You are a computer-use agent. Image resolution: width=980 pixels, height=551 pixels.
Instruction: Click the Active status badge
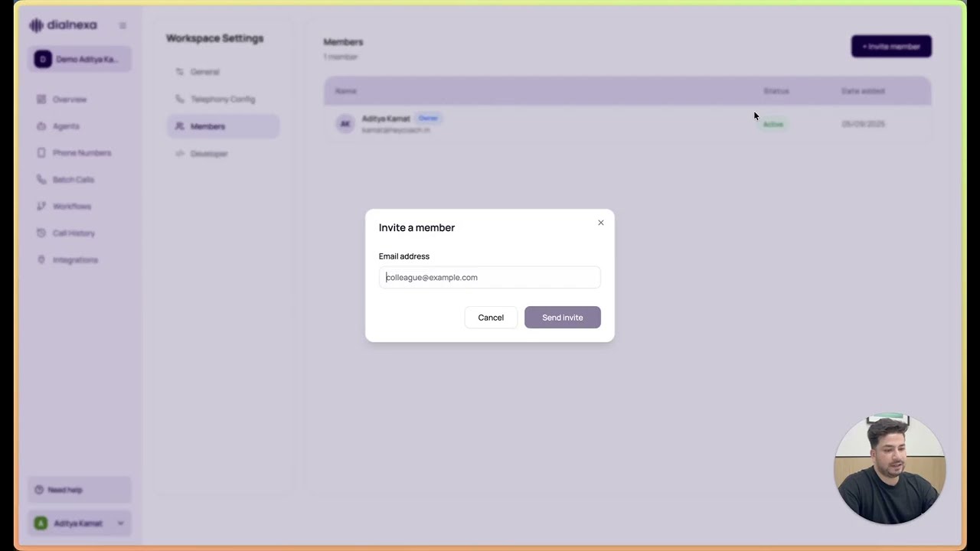click(x=773, y=124)
